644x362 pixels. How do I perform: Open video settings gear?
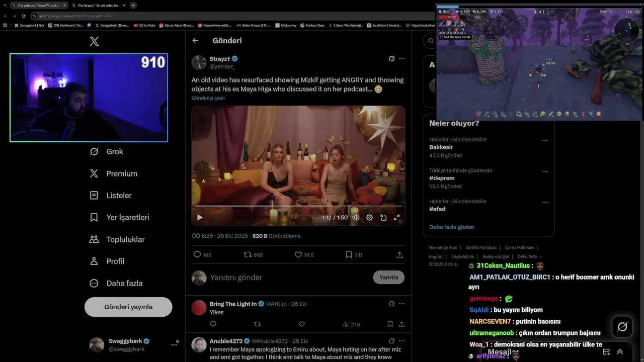pyautogui.click(x=369, y=218)
